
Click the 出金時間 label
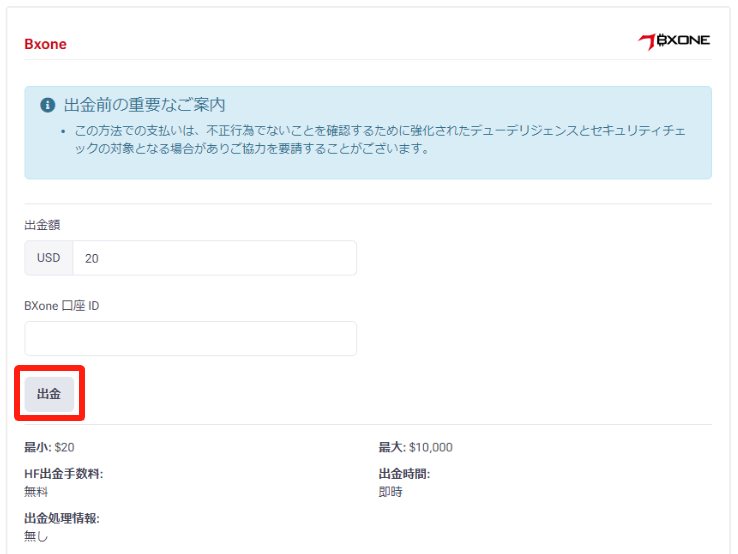pos(404,474)
